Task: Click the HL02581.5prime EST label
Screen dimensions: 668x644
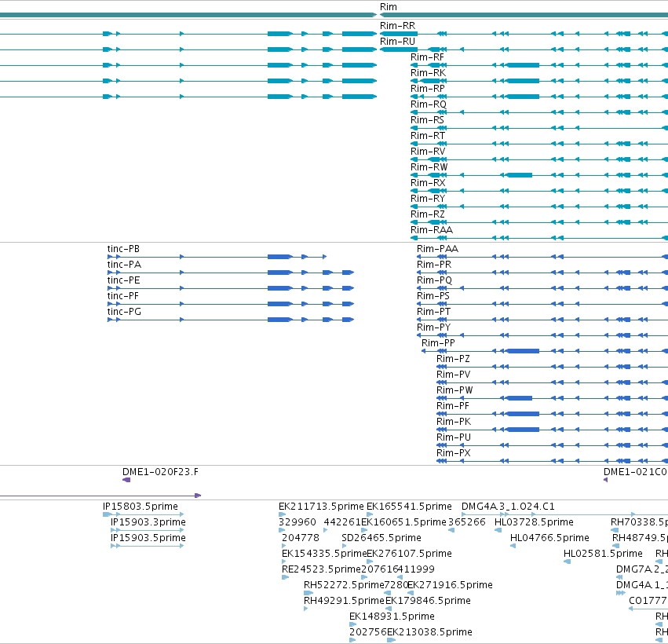Action: tap(603, 554)
